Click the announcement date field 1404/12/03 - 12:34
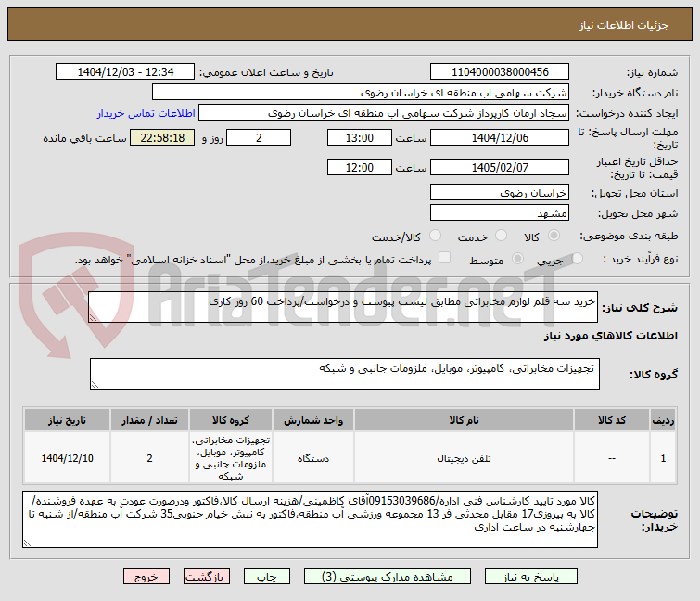 coord(125,71)
